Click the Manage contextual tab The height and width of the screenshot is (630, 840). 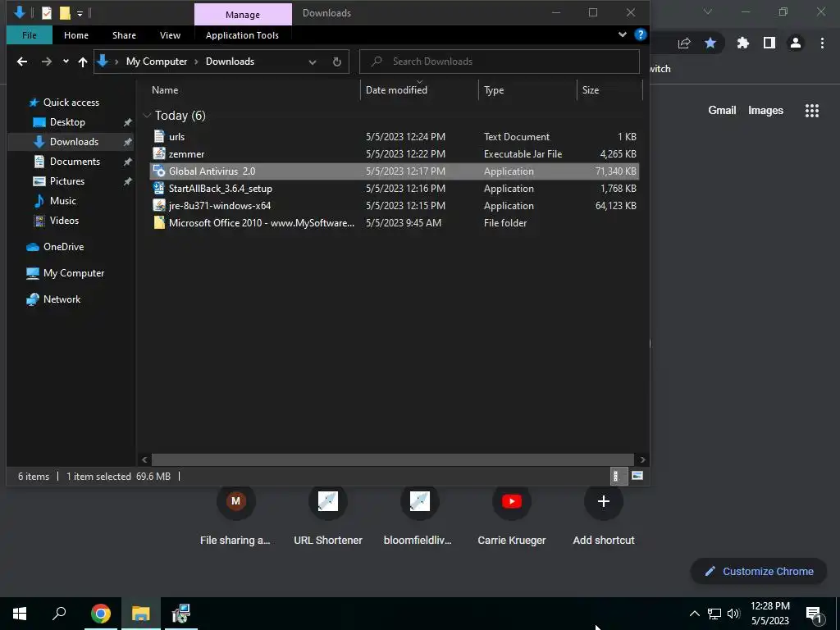point(243,15)
